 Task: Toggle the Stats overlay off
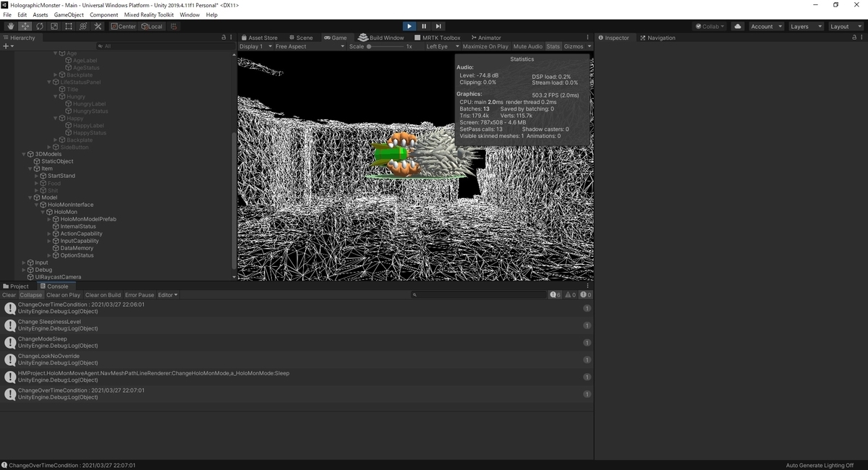[x=553, y=46]
